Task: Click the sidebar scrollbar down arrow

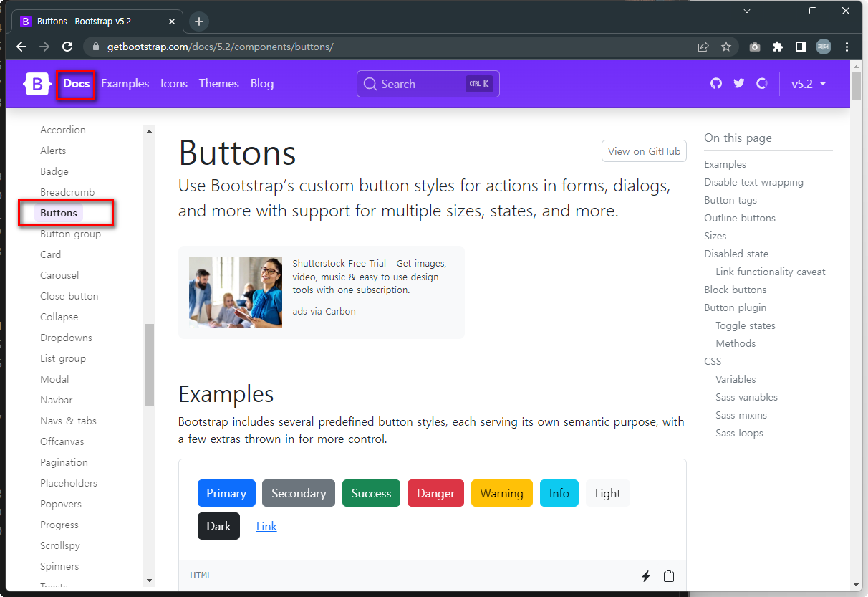Action: tap(149, 581)
